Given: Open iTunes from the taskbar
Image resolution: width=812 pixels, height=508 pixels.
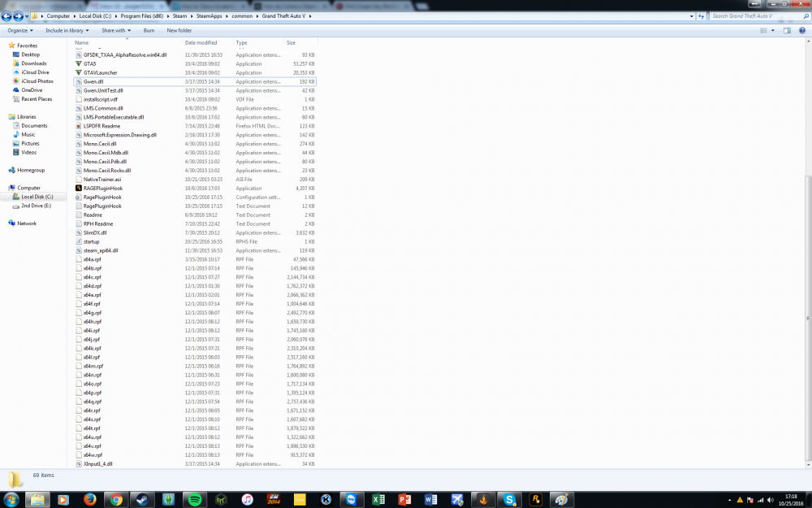Looking at the screenshot, I should [247, 500].
